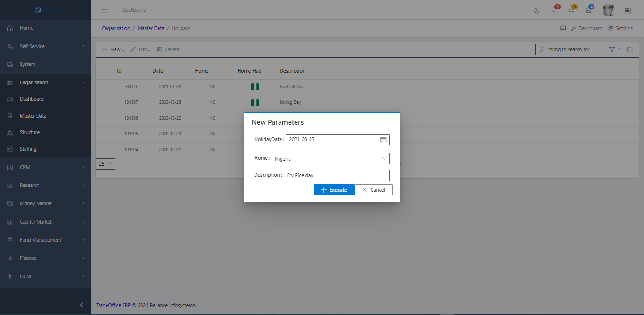Viewport: 644px width, 315px height.
Task: Open the Home country dropdown
Action: (x=330, y=159)
